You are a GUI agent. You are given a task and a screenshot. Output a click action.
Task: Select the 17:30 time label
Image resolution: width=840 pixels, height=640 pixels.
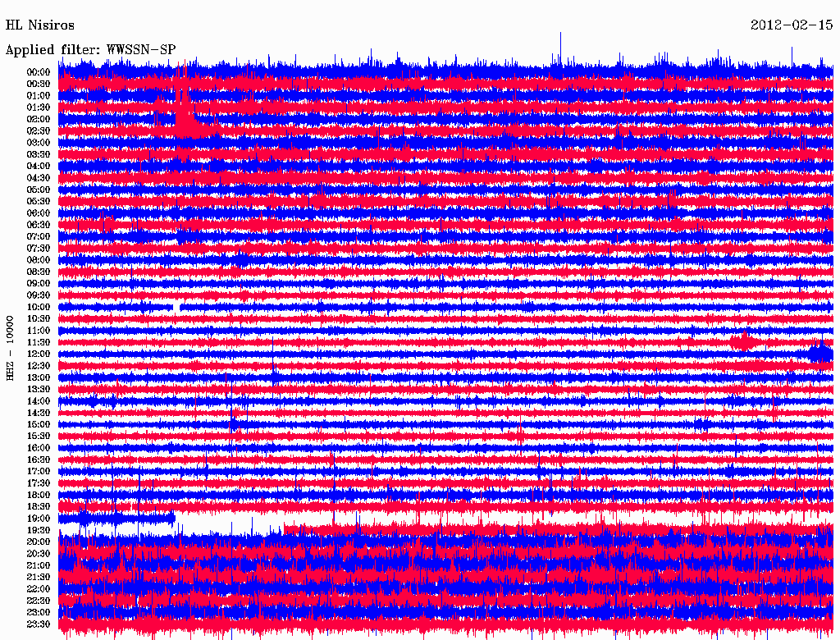tap(39, 483)
